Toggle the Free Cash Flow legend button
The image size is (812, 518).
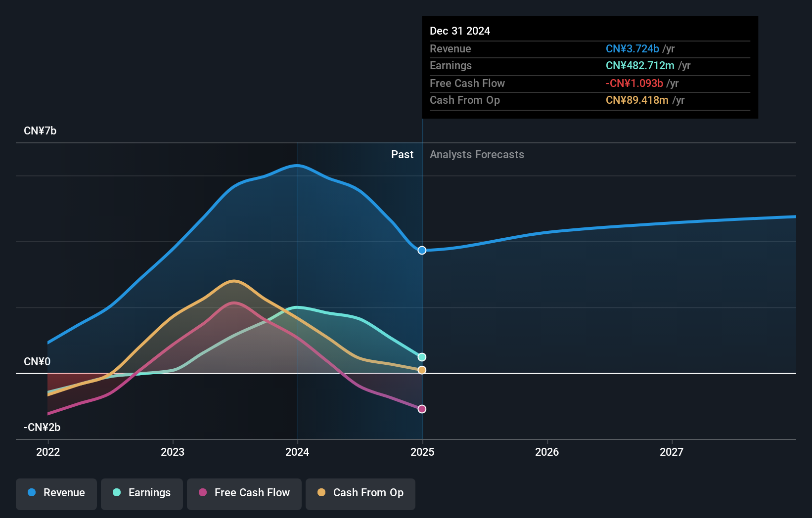[244, 494]
